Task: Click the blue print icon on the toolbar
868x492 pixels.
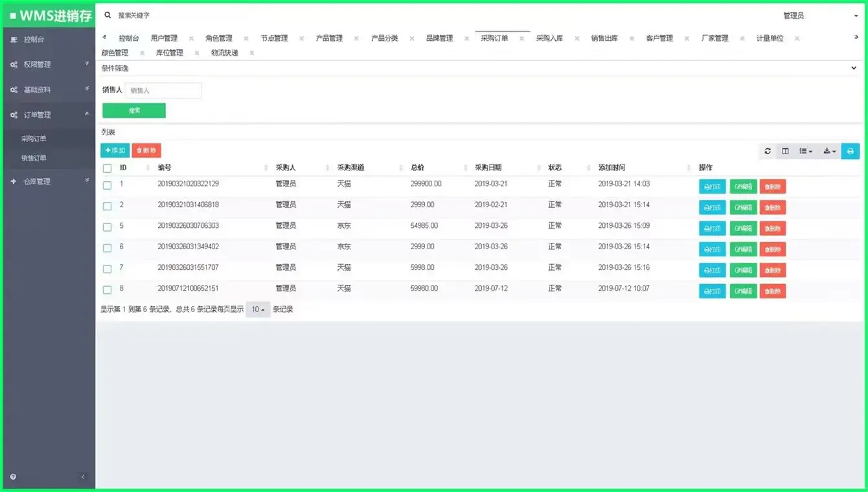Action: pyautogui.click(x=850, y=151)
